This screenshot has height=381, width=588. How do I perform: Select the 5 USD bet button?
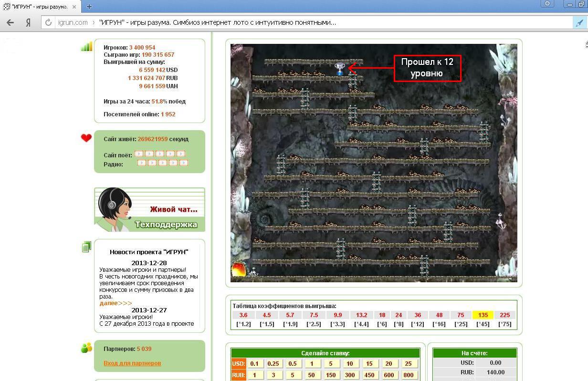(330, 364)
